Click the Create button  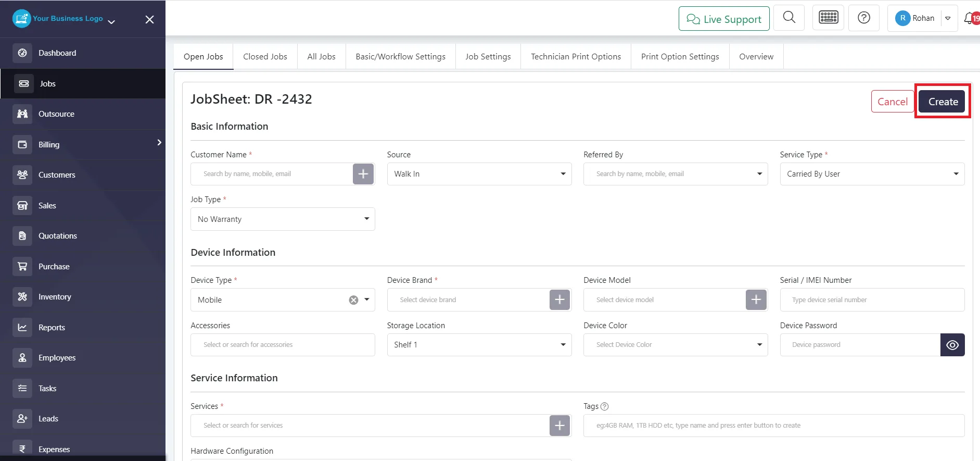[x=943, y=102]
